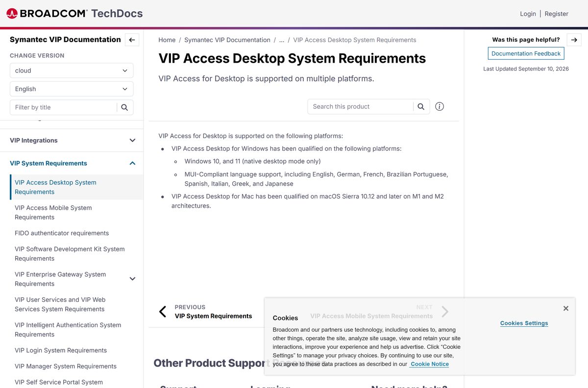
Task: Open VIP Login System Requirements
Action: click(61, 350)
